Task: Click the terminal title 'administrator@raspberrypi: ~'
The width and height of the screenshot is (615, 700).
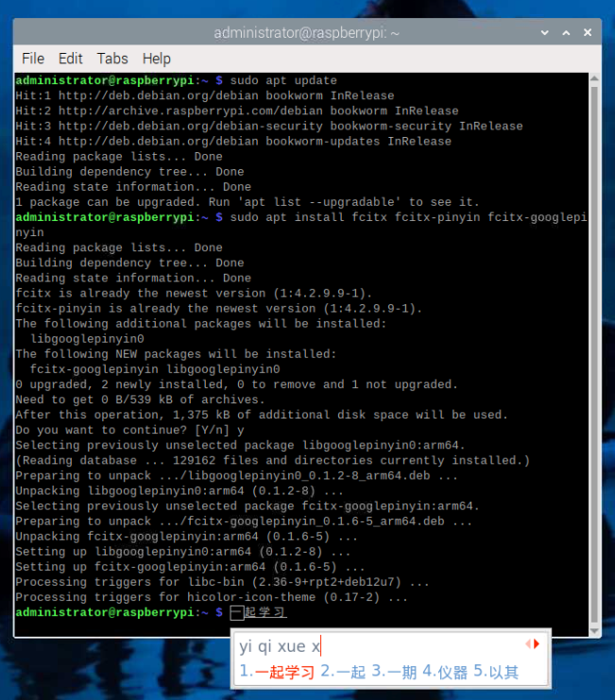Action: tap(307, 33)
